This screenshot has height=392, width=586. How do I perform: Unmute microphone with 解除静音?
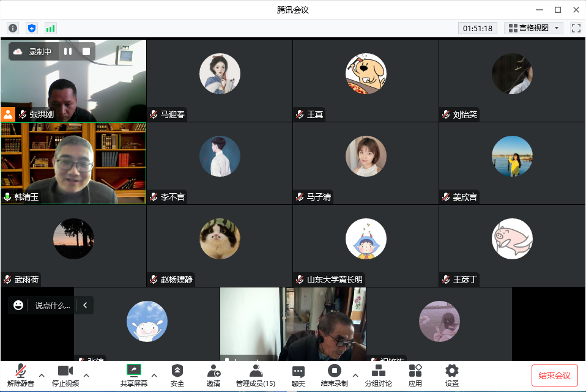click(x=21, y=375)
